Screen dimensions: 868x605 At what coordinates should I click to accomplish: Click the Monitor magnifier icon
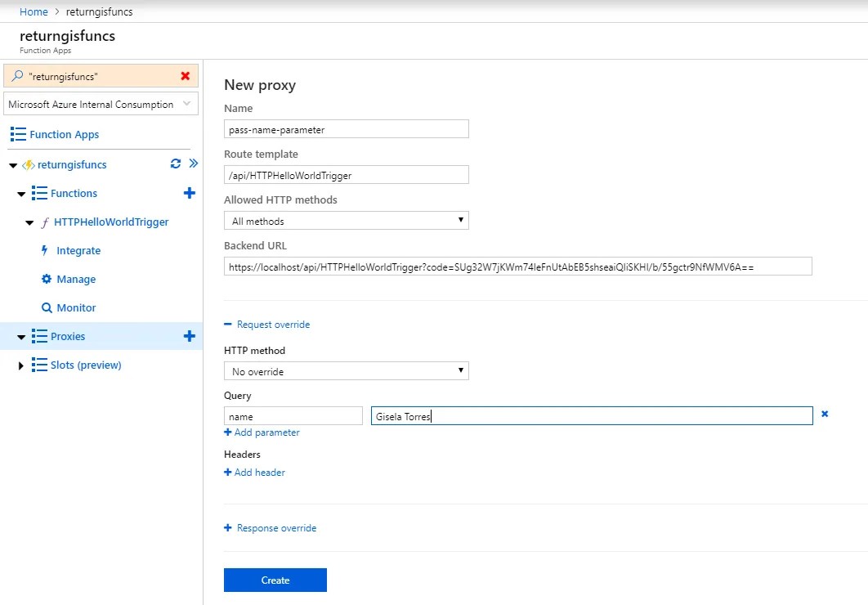[x=47, y=307]
